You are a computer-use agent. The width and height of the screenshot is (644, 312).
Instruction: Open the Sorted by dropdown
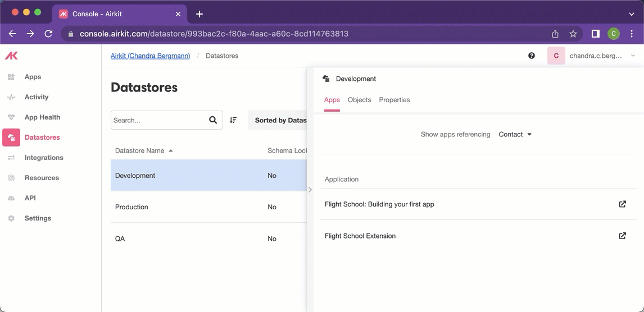(278, 120)
